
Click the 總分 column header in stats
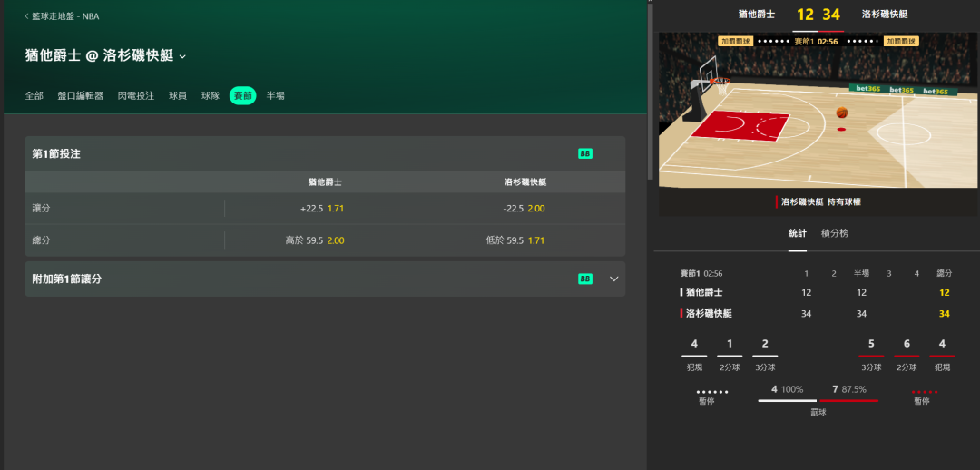tap(944, 274)
